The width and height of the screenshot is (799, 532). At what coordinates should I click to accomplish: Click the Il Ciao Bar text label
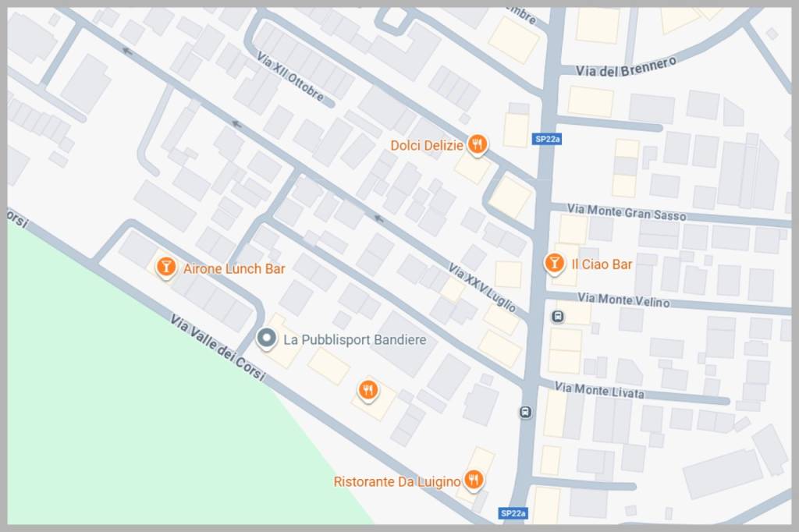coord(602,264)
